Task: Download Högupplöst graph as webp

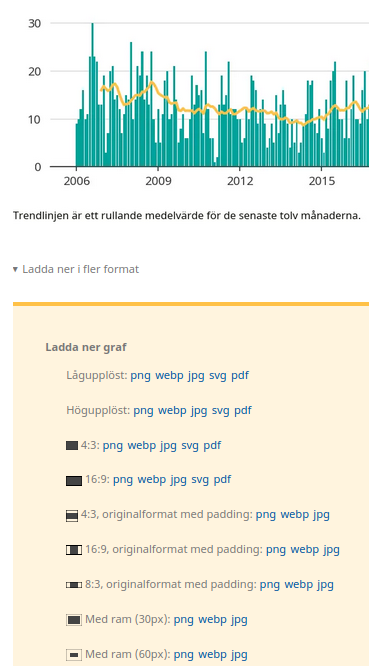Action: point(172,411)
